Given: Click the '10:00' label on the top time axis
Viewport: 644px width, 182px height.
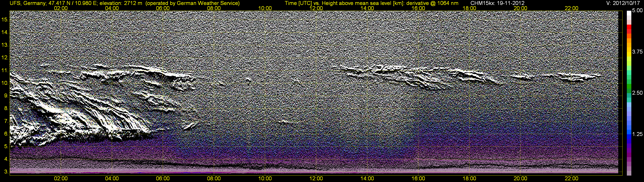Looking at the screenshot, I should pyautogui.click(x=265, y=8).
